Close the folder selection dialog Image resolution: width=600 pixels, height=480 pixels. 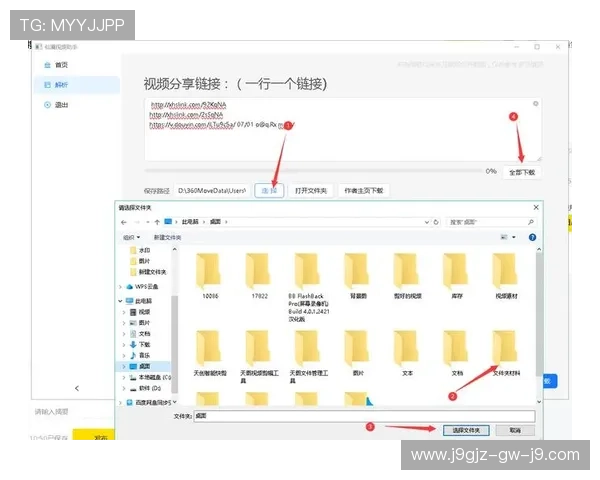click(536, 207)
